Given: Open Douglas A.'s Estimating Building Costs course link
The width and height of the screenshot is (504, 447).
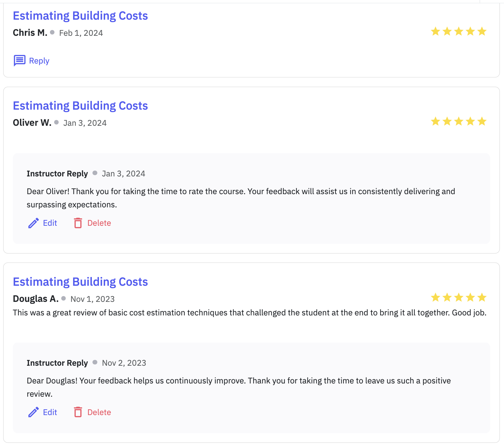Looking at the screenshot, I should pos(80,282).
